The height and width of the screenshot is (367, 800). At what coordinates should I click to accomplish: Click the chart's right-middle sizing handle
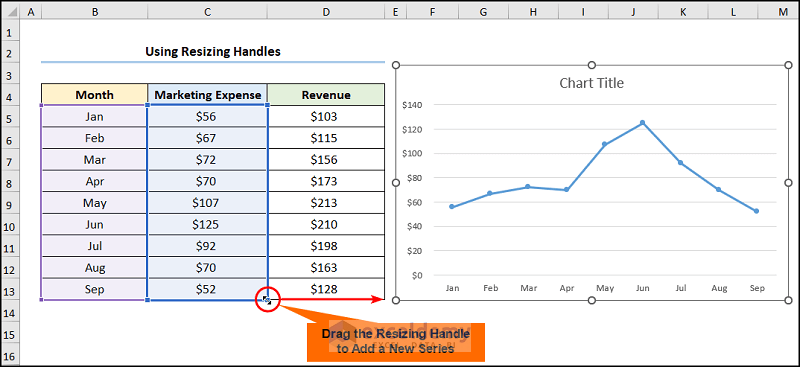tap(788, 183)
